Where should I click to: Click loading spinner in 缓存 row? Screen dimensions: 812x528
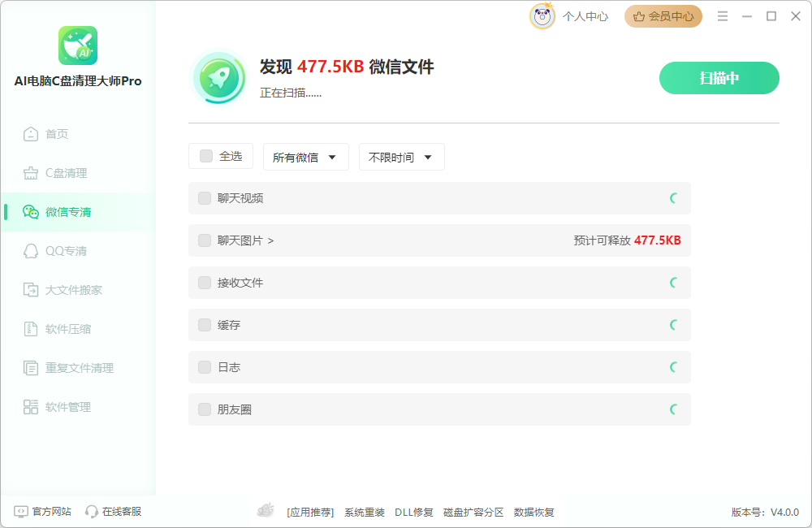[x=673, y=325]
